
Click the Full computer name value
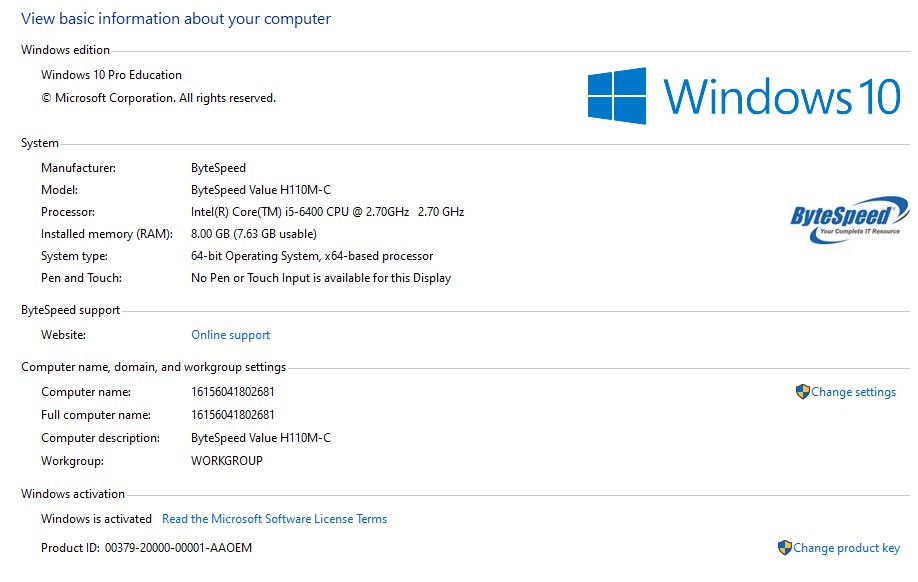232,415
